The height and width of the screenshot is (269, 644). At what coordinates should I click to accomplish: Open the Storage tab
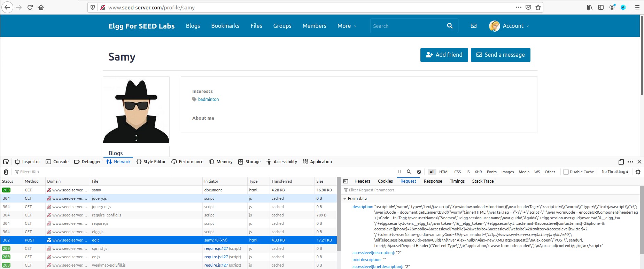click(249, 162)
